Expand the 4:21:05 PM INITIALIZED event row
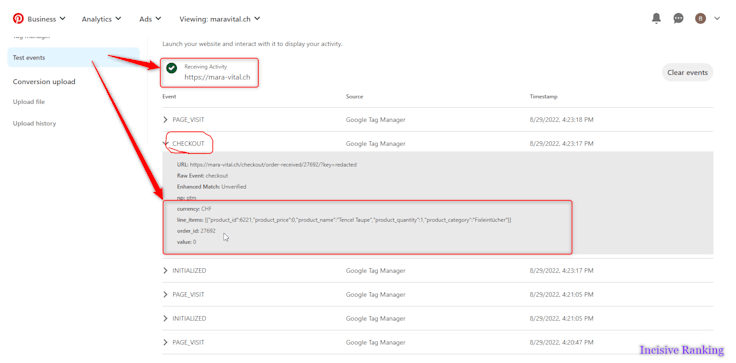 [437, 318]
